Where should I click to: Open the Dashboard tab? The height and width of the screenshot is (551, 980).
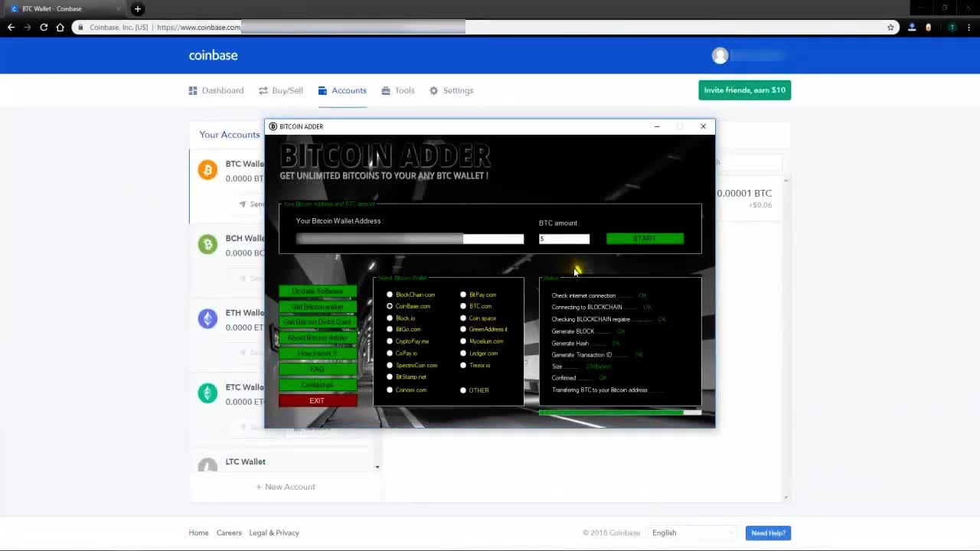216,90
